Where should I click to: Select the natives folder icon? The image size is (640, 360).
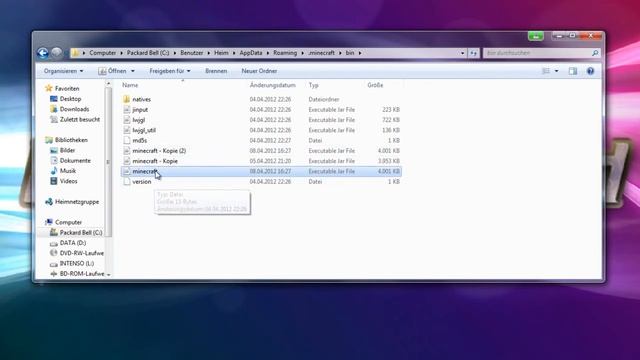[x=127, y=99]
